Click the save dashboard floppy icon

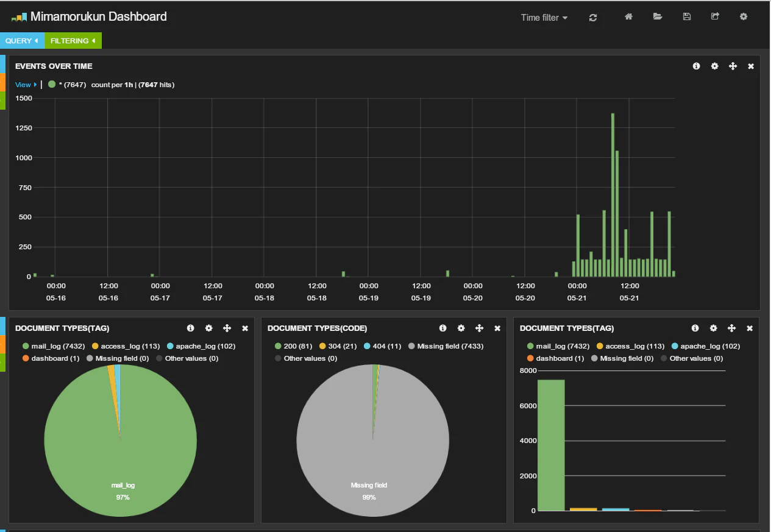tap(687, 17)
